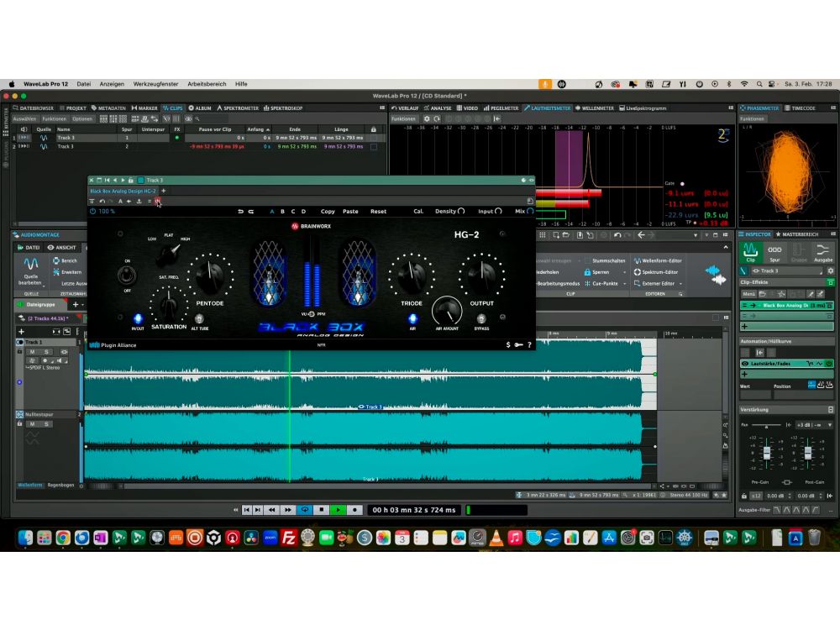
Task: Click the record button in the transport bar
Action: click(x=354, y=510)
